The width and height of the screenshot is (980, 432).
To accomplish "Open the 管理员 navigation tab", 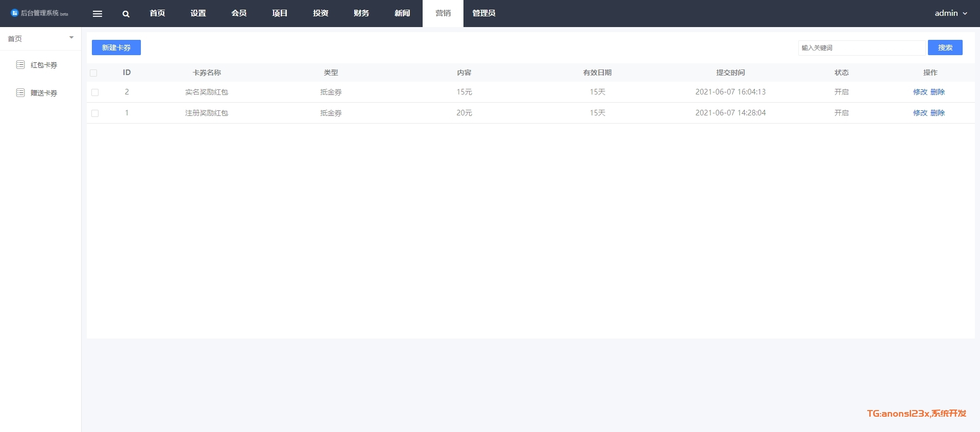I will coord(483,13).
